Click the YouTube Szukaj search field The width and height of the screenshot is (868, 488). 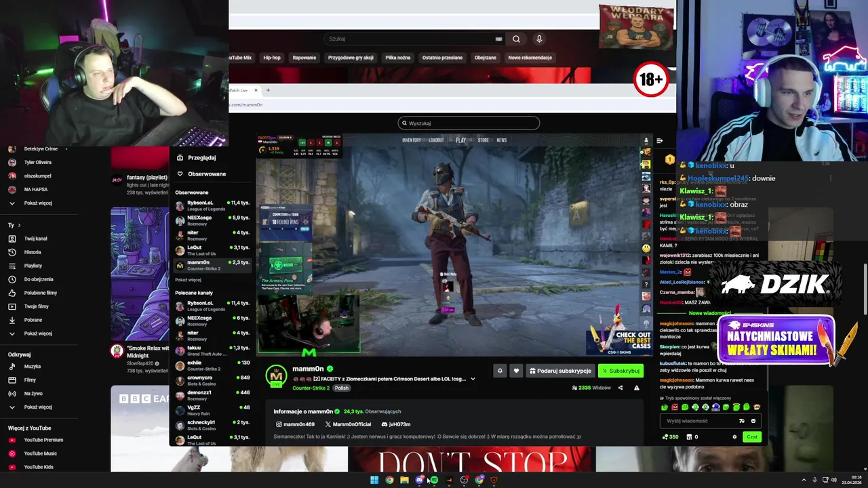(x=415, y=39)
